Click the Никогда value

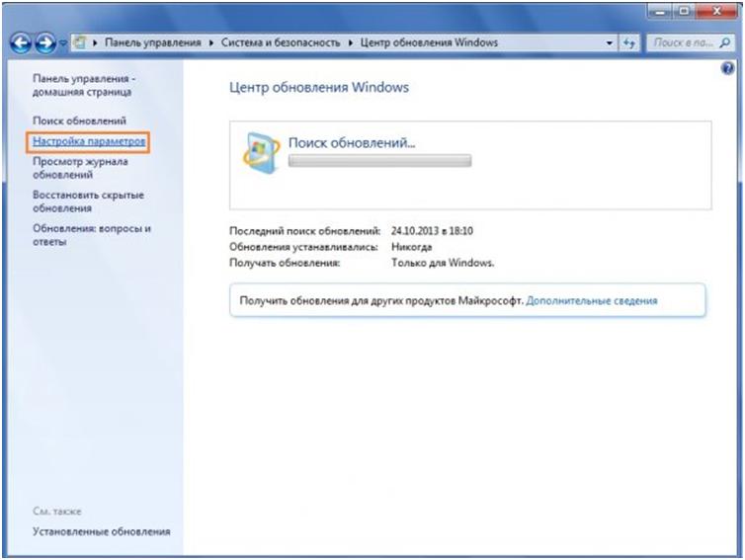click(411, 247)
